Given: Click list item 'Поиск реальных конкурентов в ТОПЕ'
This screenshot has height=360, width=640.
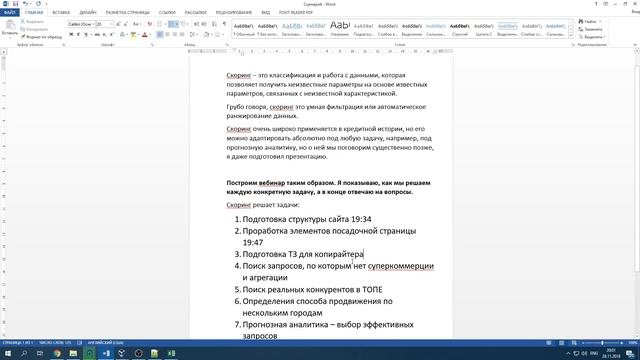Looking at the screenshot, I should click(312, 289).
